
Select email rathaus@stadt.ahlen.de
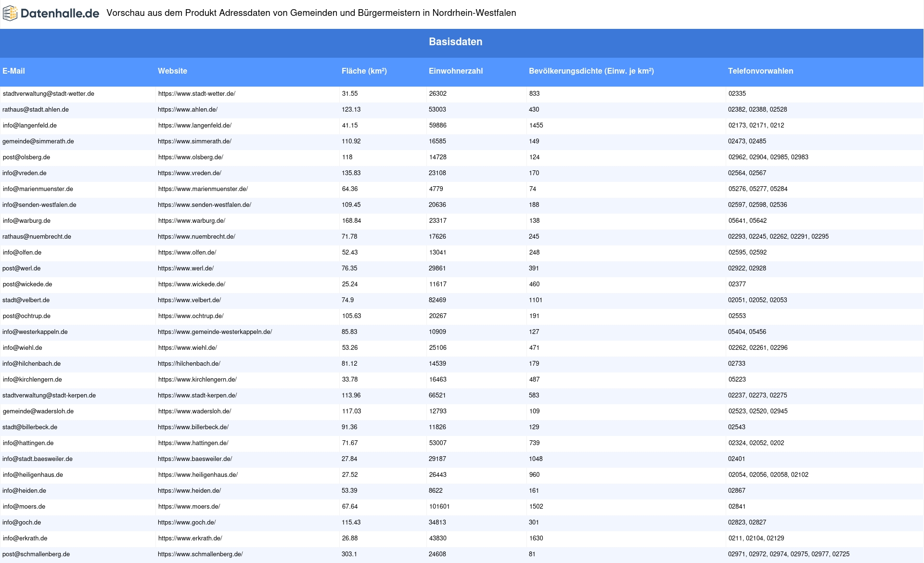(x=36, y=110)
